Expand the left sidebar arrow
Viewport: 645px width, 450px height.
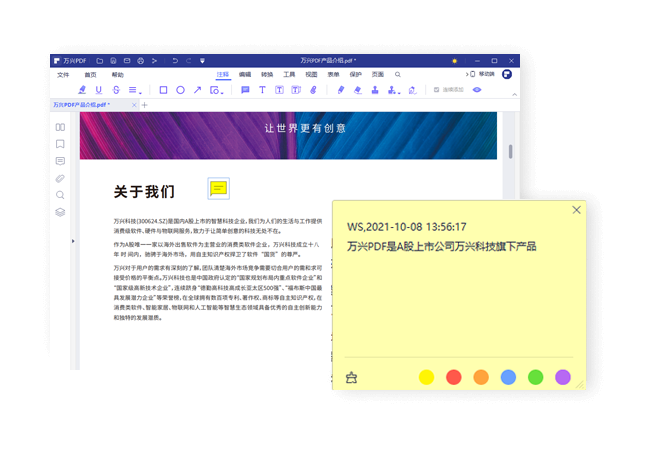(x=73, y=241)
